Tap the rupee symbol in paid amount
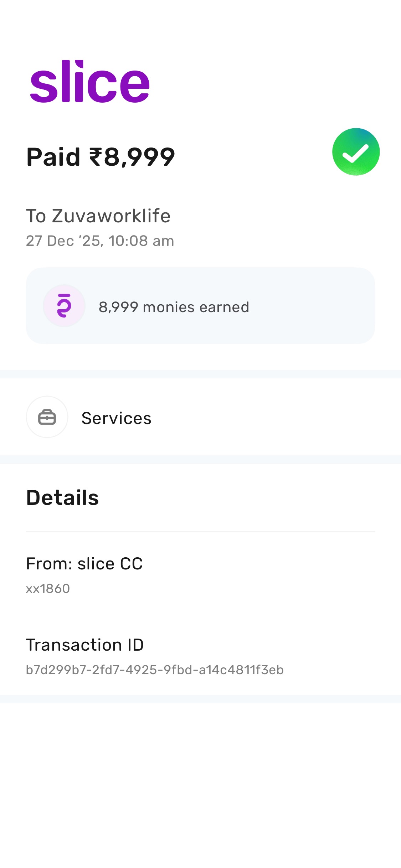Image resolution: width=401 pixels, height=868 pixels. pyautogui.click(x=96, y=157)
